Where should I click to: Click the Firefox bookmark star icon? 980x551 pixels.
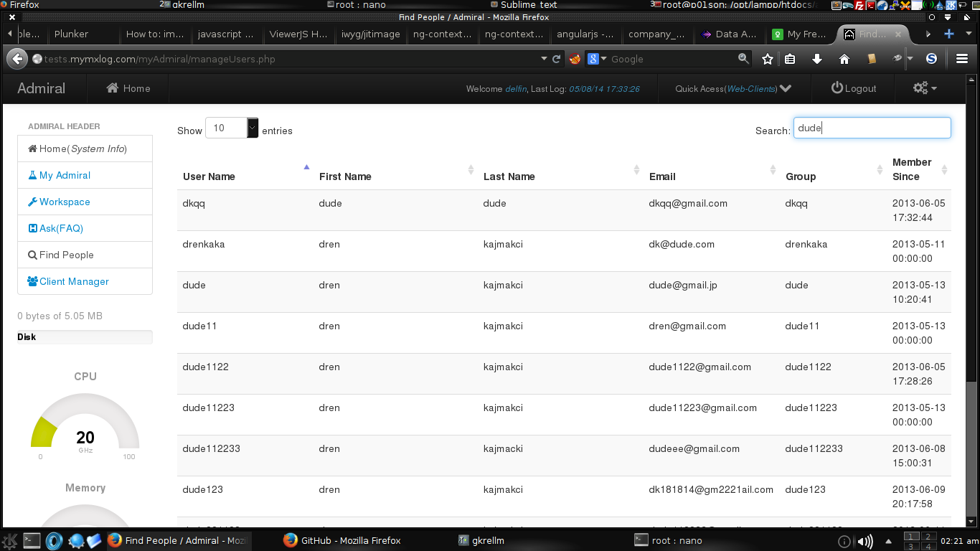767,59
